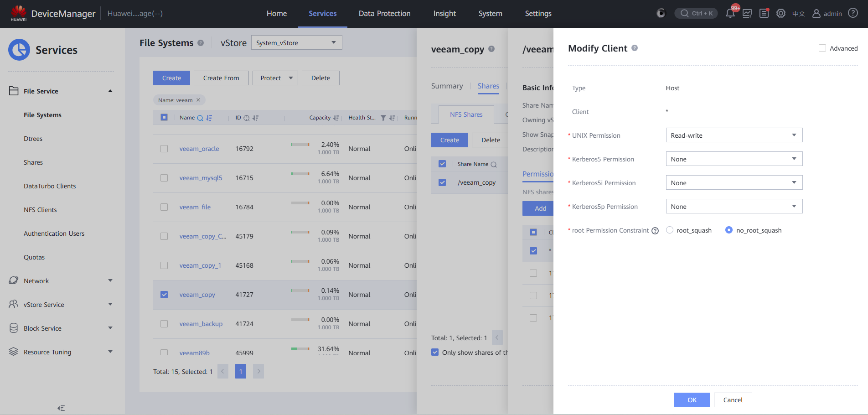The height and width of the screenshot is (415, 868).
Task: Select the root_squash radio button
Action: click(670, 230)
